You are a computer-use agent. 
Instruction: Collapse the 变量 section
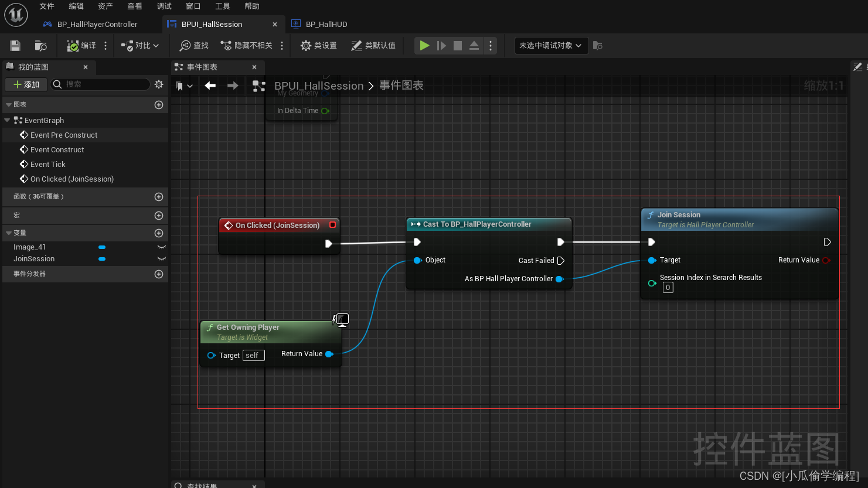[x=8, y=233]
